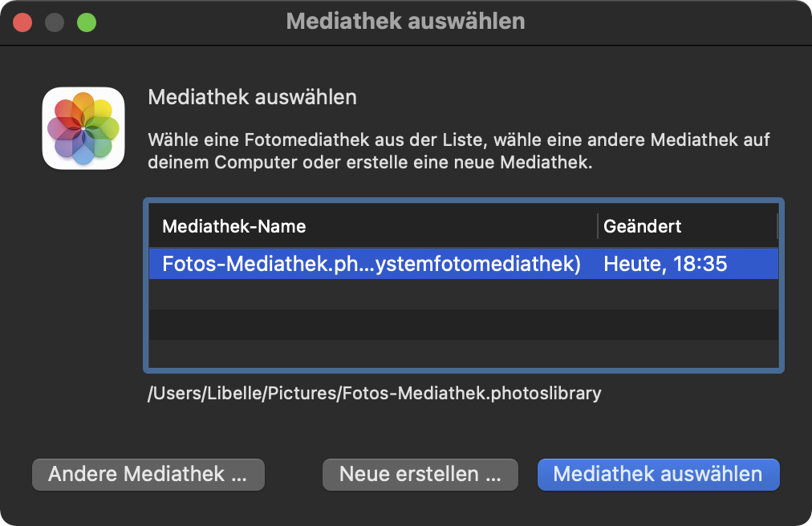Click the window title bar text
The image size is (812, 526).
(405, 22)
